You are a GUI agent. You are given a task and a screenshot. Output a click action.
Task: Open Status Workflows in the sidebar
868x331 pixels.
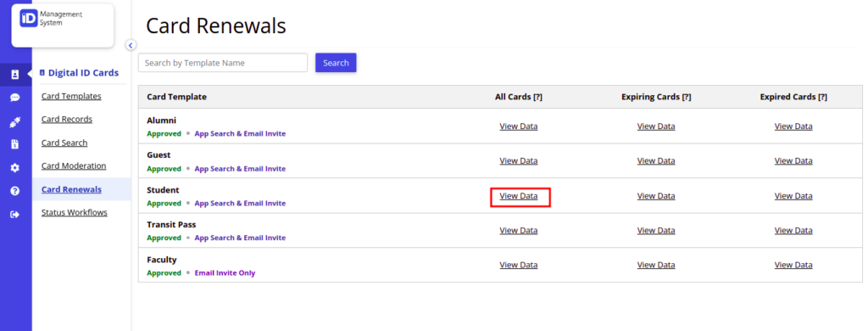pos(75,213)
